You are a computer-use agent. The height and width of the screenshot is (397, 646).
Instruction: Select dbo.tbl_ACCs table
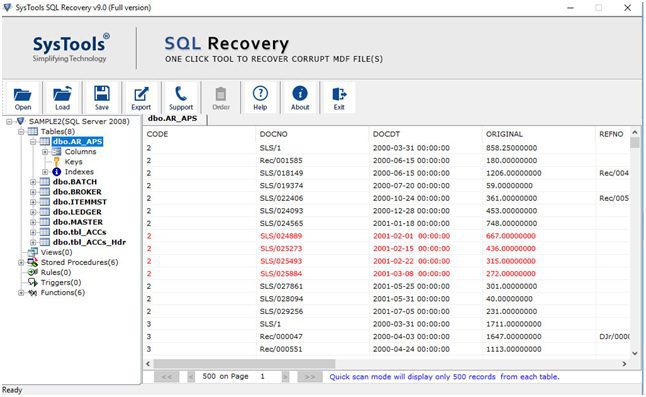pos(80,232)
